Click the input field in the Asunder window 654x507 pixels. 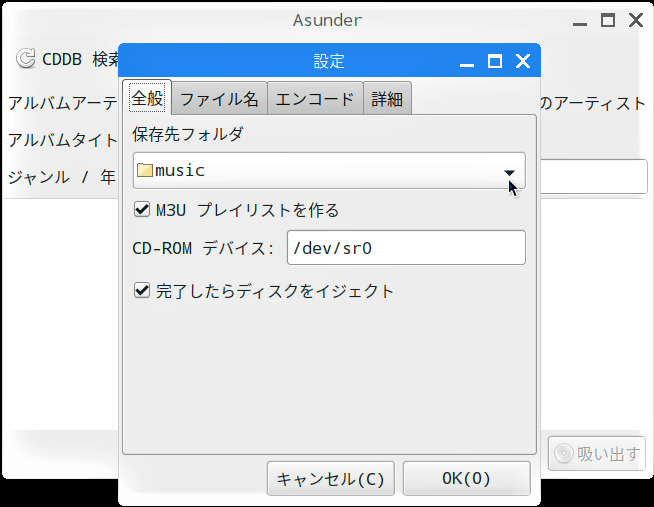click(x=594, y=176)
